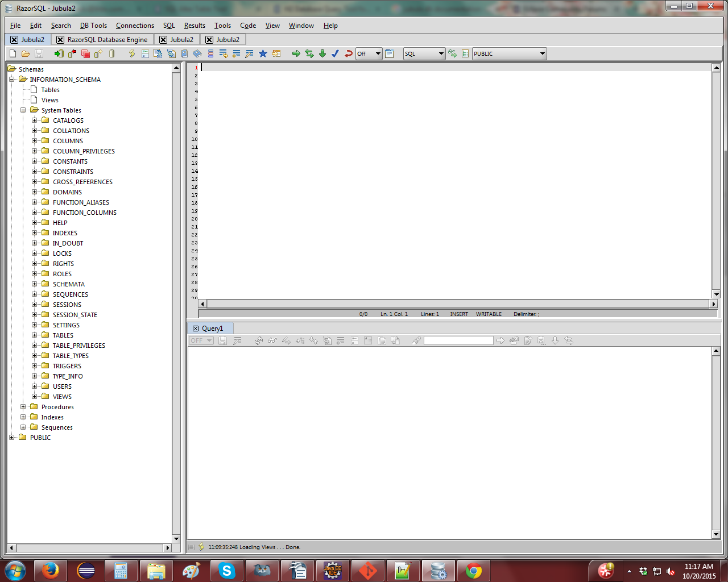This screenshot has width=728, height=582.
Task: Click the New file icon in toolbar
Action: [x=13, y=53]
